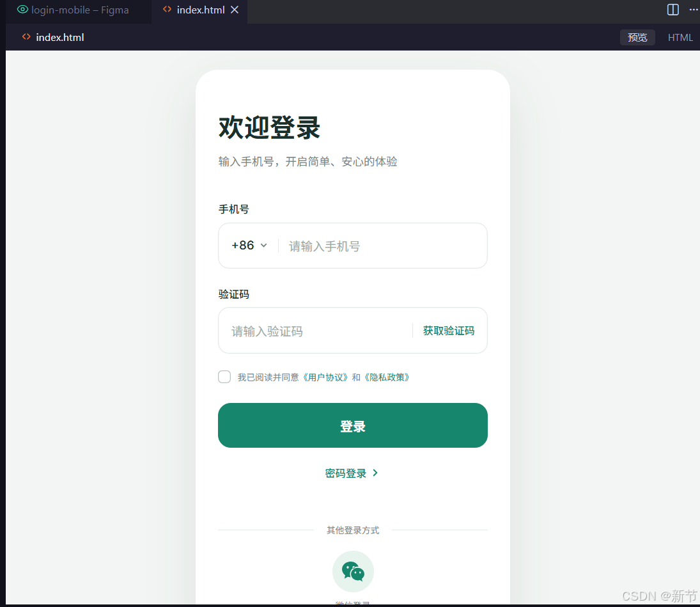Open the +86 country code dropdown
Viewport: 700px width, 607px height.
tap(249, 245)
